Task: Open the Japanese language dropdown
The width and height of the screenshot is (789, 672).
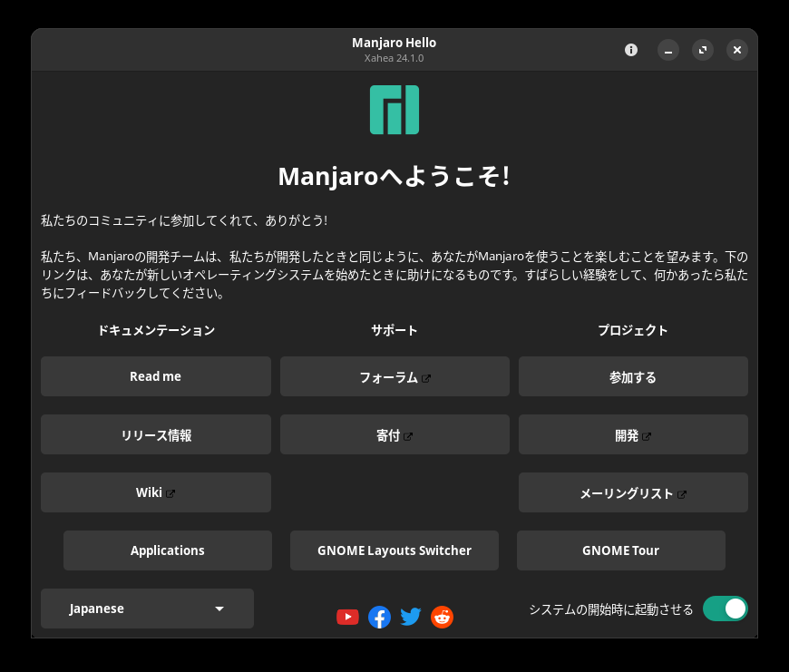Action: 148,609
